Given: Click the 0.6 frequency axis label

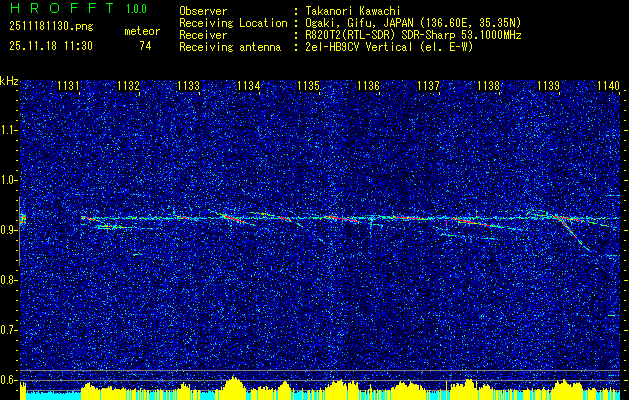Looking at the screenshot, I should (x=9, y=380).
